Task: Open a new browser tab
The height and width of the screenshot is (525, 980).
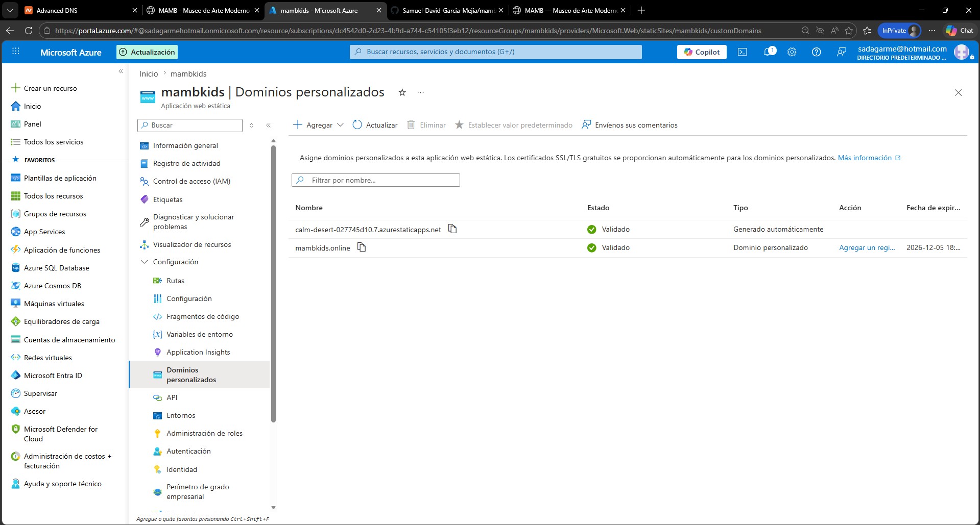Action: coord(641,10)
